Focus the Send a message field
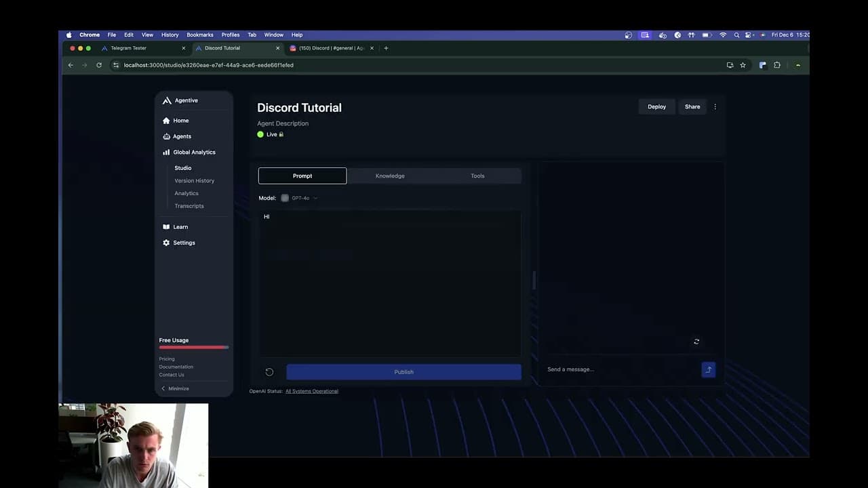The image size is (868, 488). pos(620,369)
